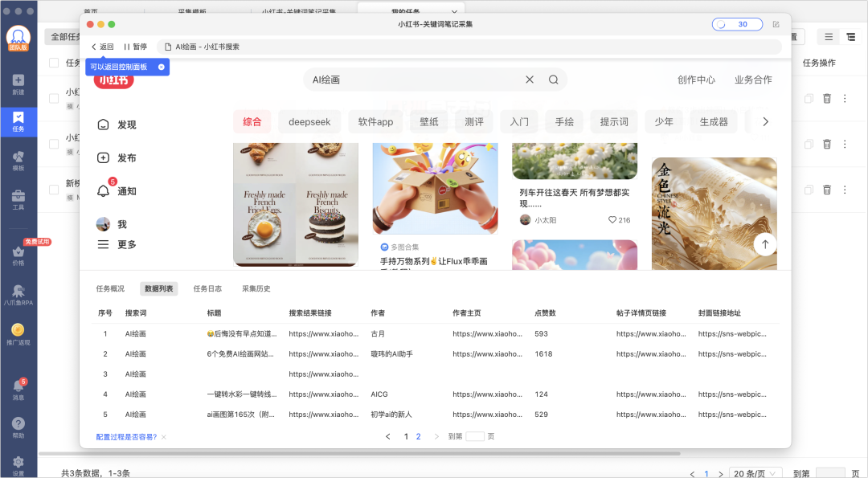Check the first task row checkbox
Viewport: 868px width, 478px height.
pos(54,99)
